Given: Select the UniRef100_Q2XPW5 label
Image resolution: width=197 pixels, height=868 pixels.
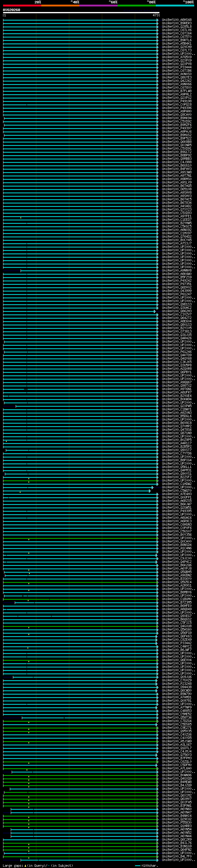Looking at the screenshot, I should (x=177, y=406).
